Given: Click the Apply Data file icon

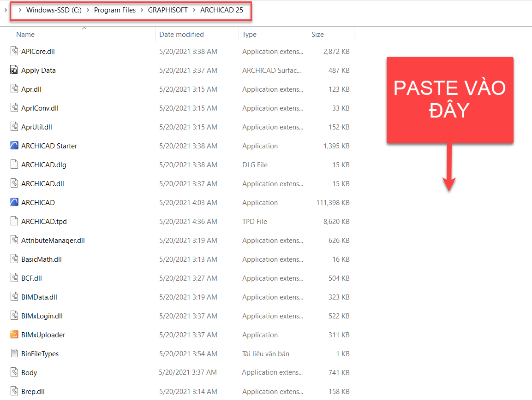Looking at the screenshot, I should tap(14, 70).
